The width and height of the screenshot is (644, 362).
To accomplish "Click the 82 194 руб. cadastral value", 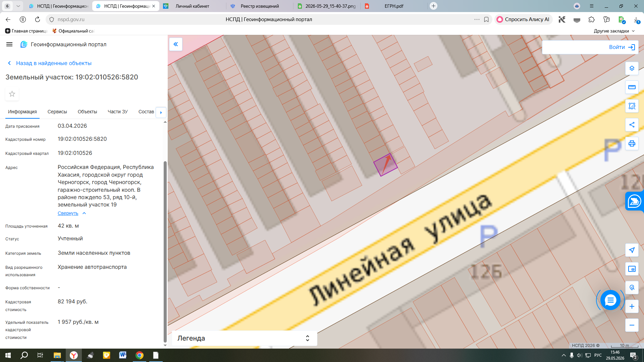I will pyautogui.click(x=72, y=302).
